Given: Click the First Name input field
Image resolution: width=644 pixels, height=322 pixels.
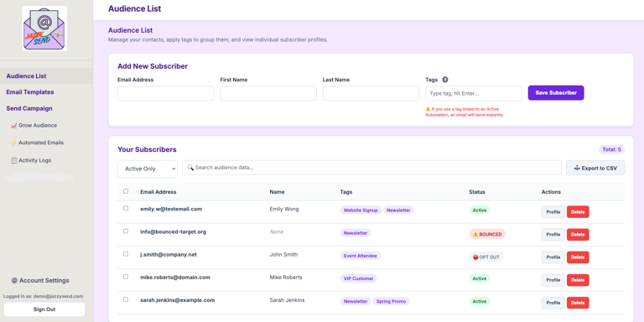Looking at the screenshot, I should tap(268, 93).
